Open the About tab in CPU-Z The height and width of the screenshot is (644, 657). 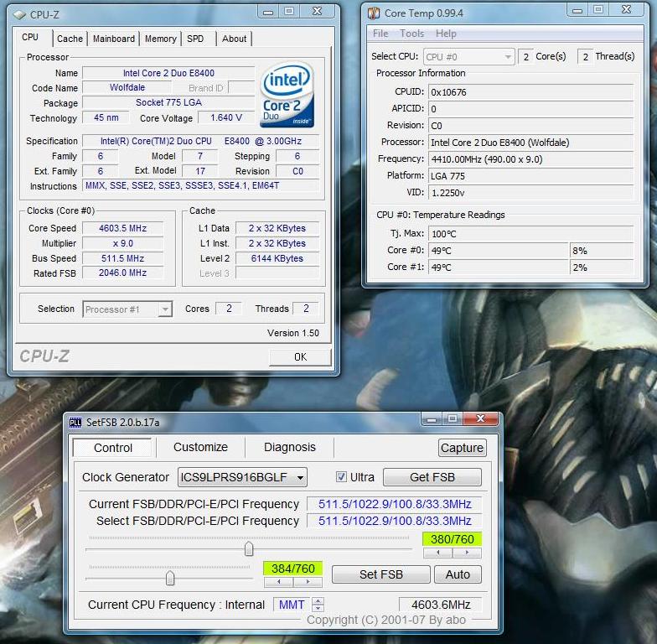pos(235,39)
